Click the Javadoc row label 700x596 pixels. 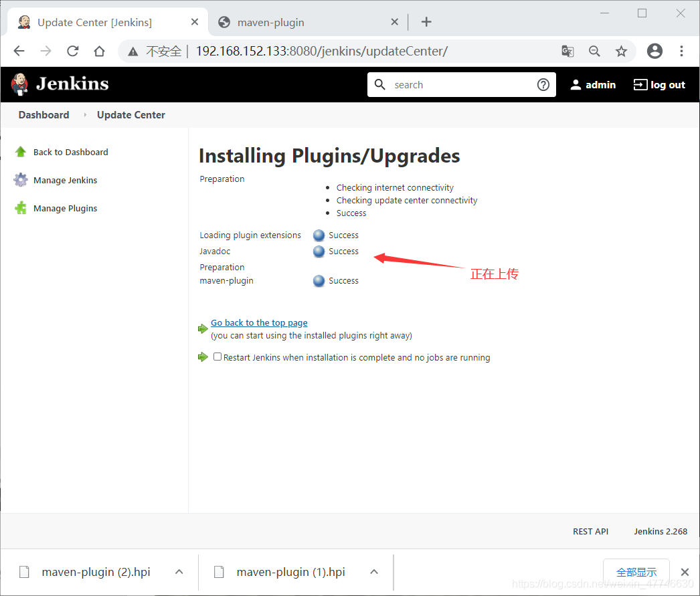coord(215,251)
